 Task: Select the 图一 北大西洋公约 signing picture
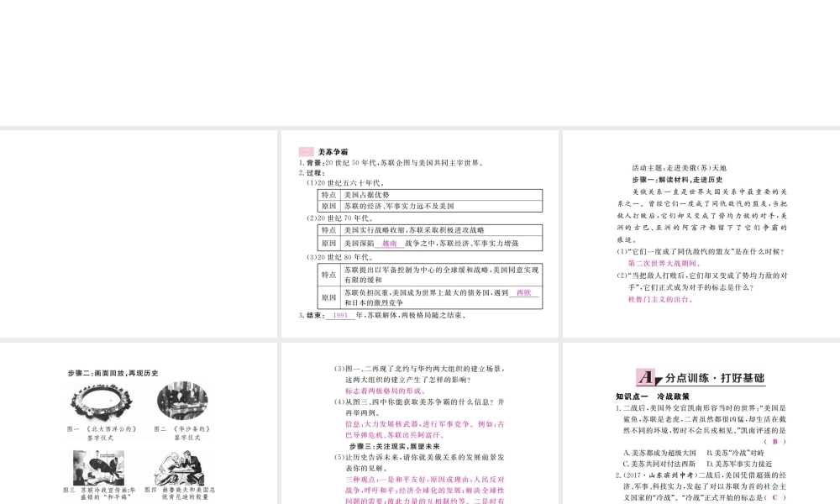101,402
